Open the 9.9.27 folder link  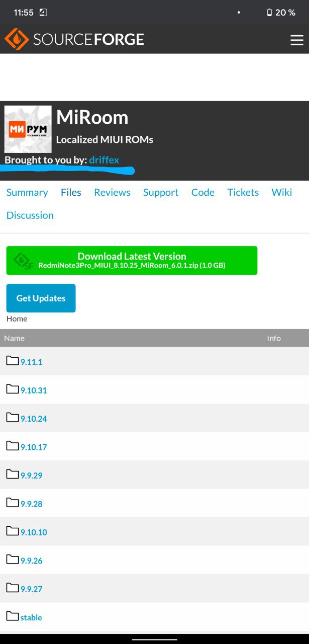(x=31, y=589)
